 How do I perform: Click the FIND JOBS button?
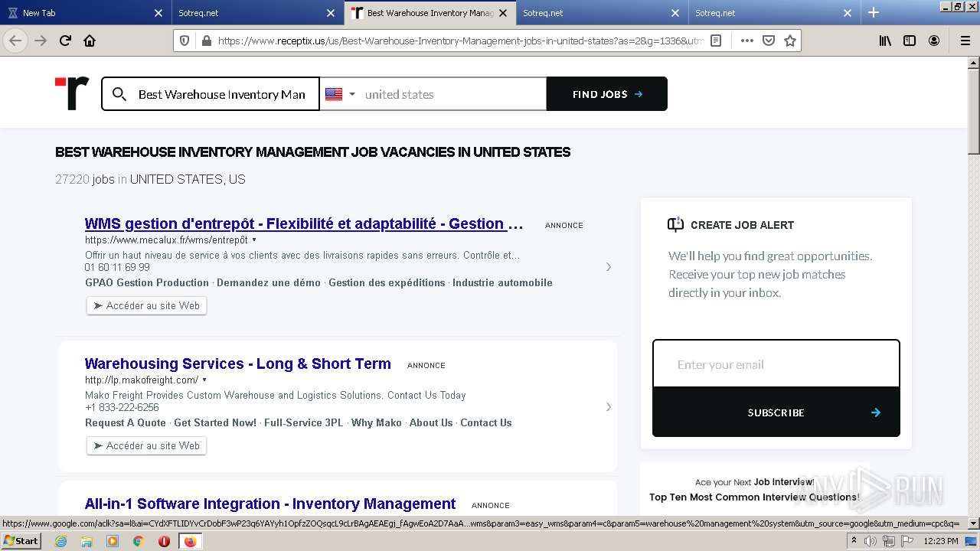[607, 94]
